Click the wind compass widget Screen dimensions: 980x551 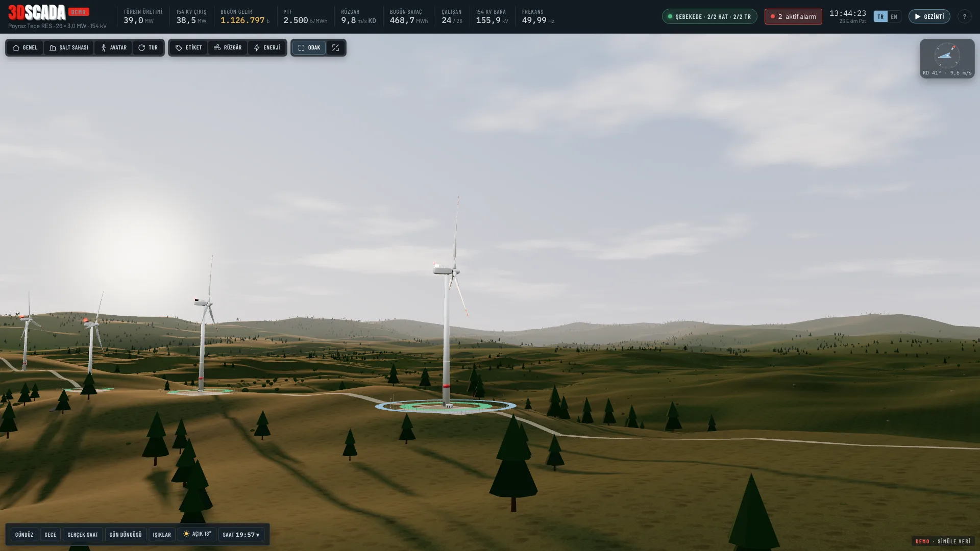tap(947, 58)
